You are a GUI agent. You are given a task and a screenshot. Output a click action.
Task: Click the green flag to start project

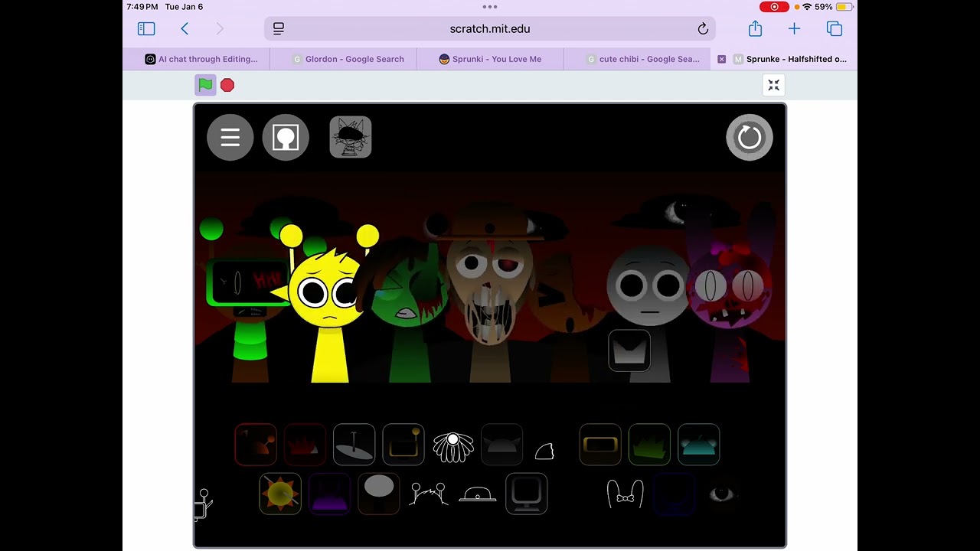pos(205,85)
